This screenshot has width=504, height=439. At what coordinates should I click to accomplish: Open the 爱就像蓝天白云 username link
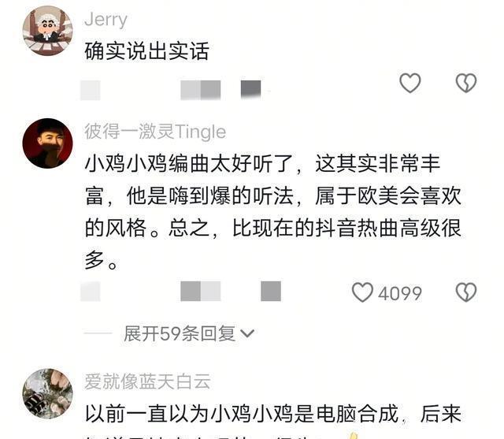(147, 381)
